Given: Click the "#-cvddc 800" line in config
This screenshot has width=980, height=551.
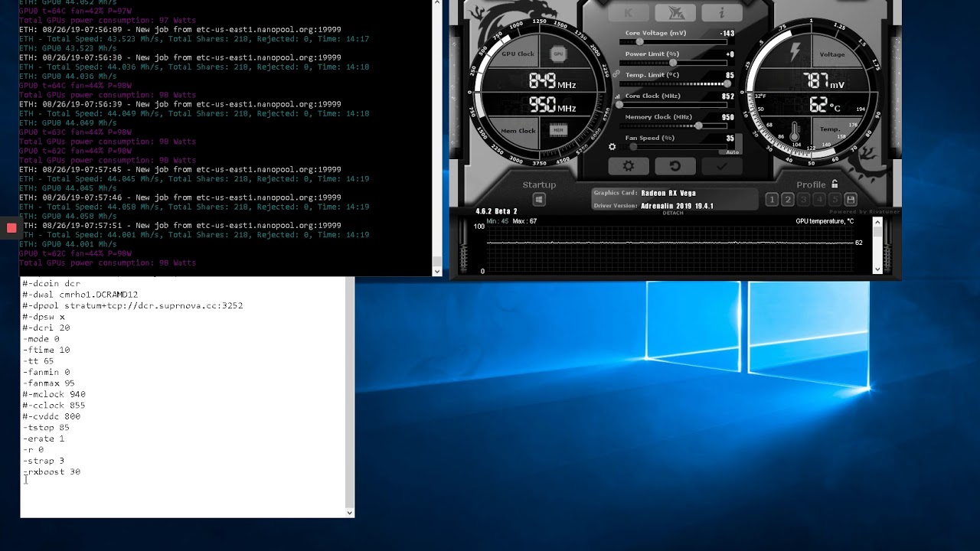Looking at the screenshot, I should click(52, 416).
